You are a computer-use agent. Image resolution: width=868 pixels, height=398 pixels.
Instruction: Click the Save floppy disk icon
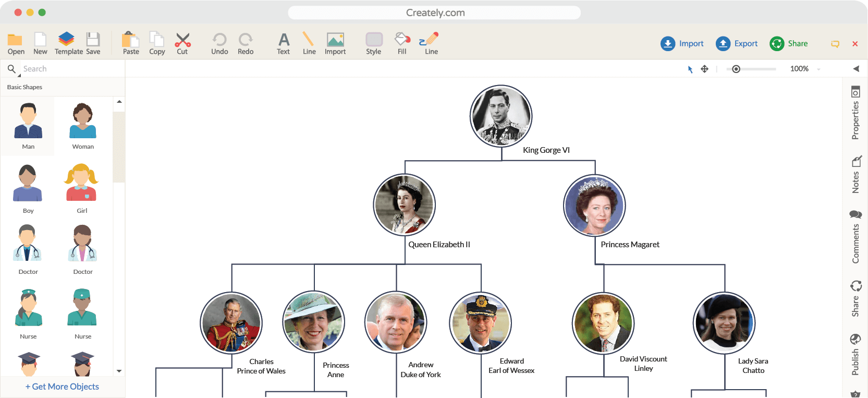[93, 43]
